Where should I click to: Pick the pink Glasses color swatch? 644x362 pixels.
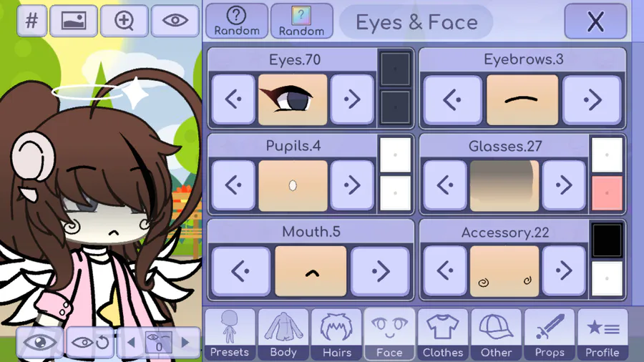(x=607, y=193)
